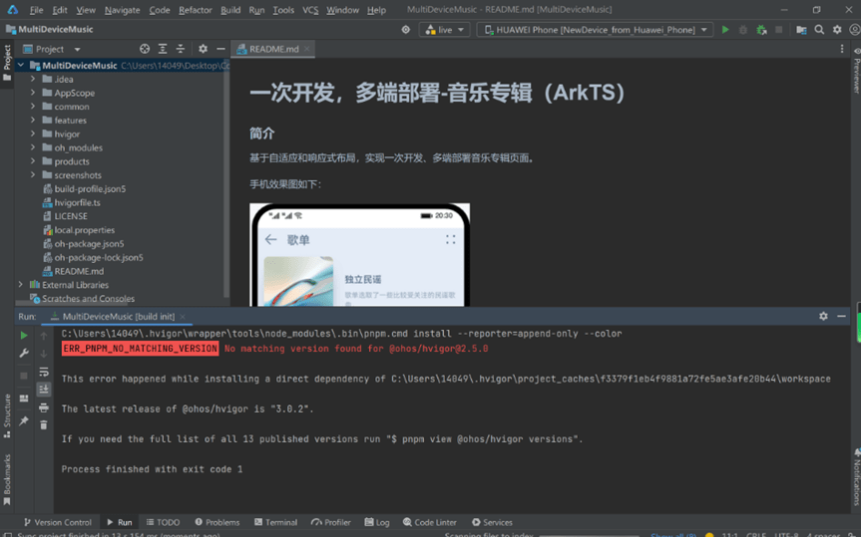This screenshot has width=861, height=537.
Task: Open Bookmarks side tab
Action: (7, 479)
